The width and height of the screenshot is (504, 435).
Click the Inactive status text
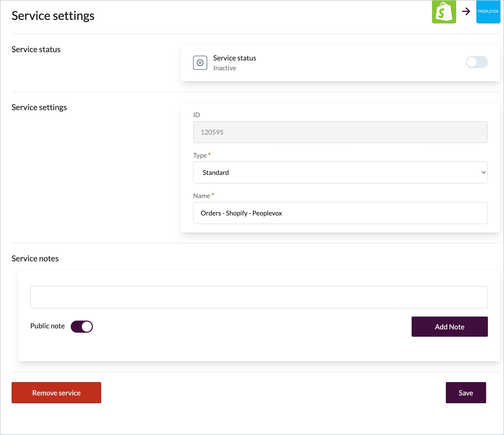coord(225,68)
